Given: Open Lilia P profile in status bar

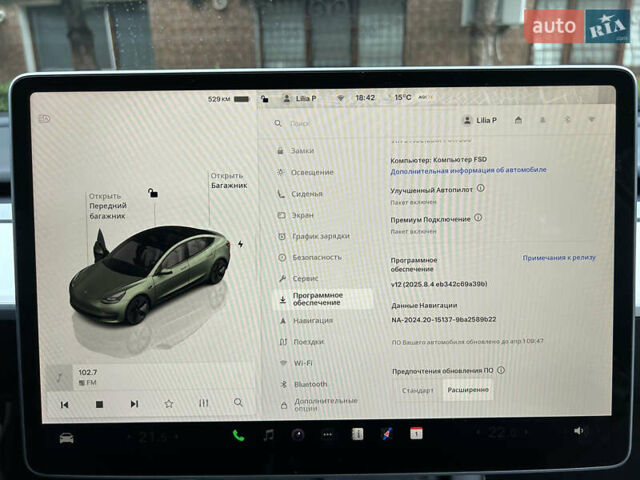Looking at the screenshot, I should click(x=300, y=98).
